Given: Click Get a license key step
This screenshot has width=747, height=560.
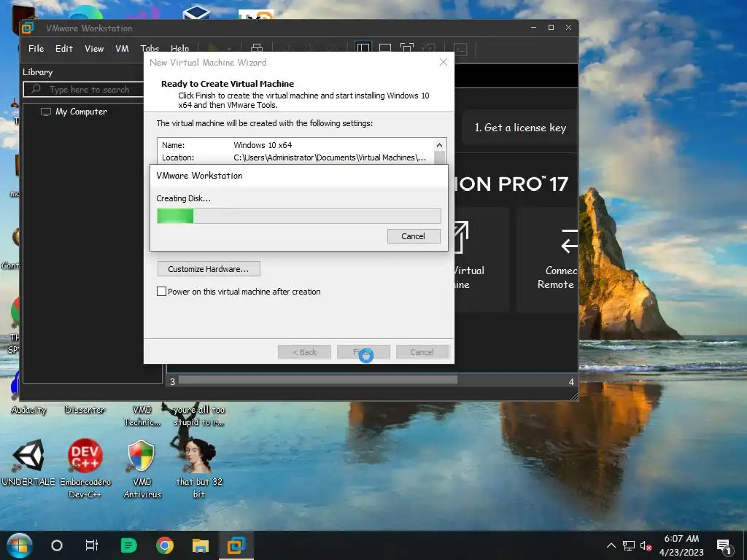Looking at the screenshot, I should tap(519, 128).
